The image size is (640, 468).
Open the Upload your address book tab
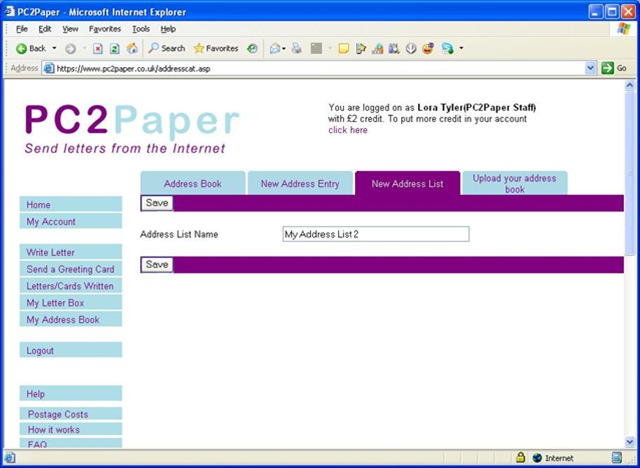coord(514,184)
